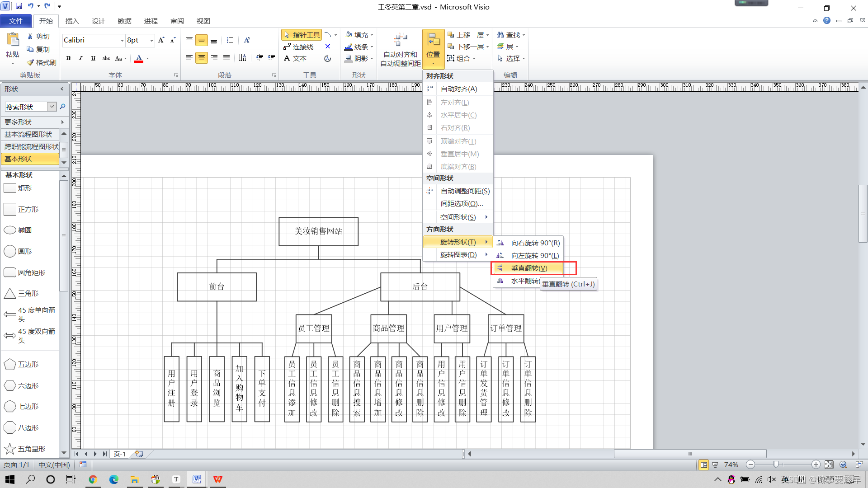Switch to full screen presentation view
The width and height of the screenshot is (868, 488).
point(715,465)
